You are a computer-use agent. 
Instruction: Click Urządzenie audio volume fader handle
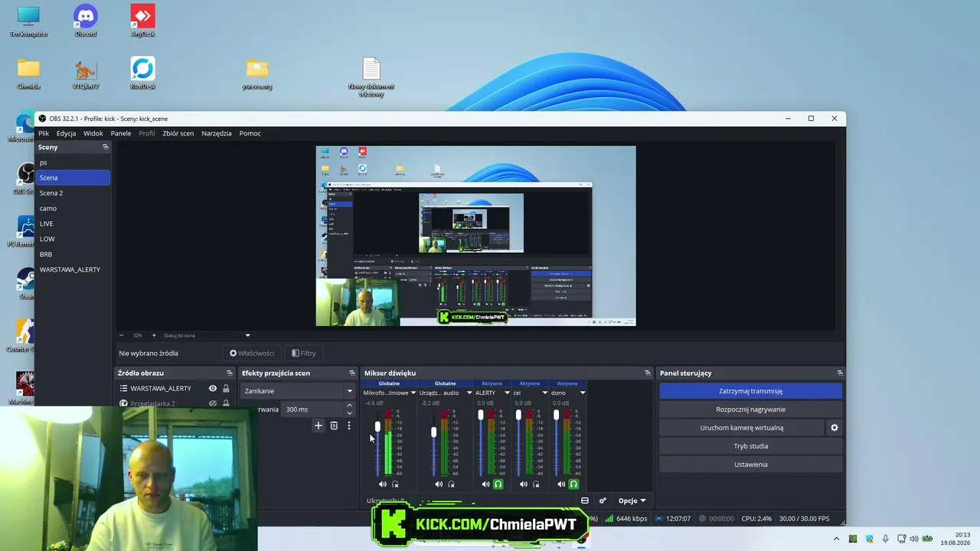coord(433,432)
